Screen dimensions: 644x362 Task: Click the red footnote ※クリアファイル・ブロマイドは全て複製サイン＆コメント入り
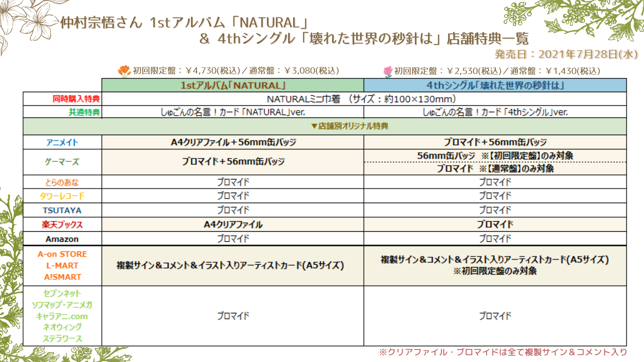[x=503, y=352]
